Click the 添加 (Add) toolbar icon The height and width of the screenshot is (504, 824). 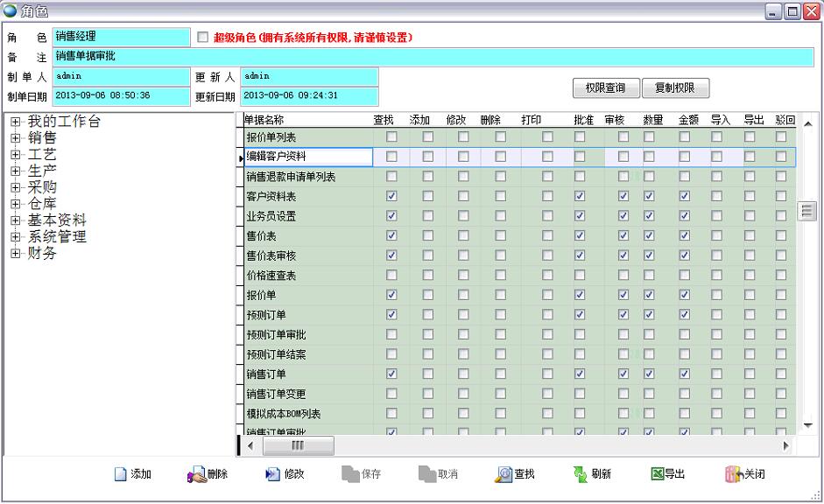(x=122, y=474)
